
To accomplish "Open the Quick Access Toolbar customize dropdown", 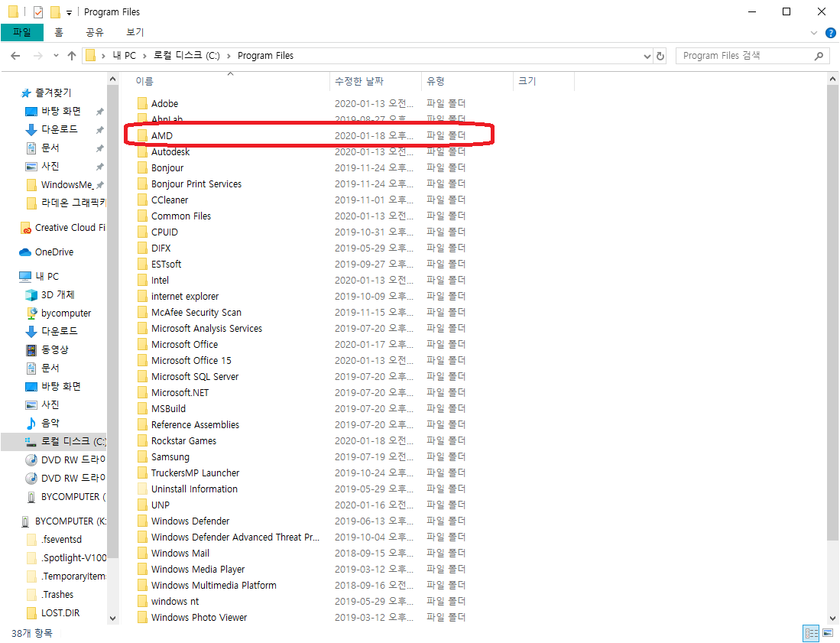I will click(69, 12).
